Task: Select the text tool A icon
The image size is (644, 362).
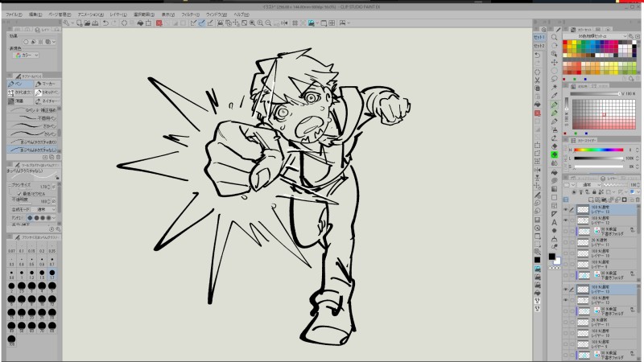Action: click(554, 222)
